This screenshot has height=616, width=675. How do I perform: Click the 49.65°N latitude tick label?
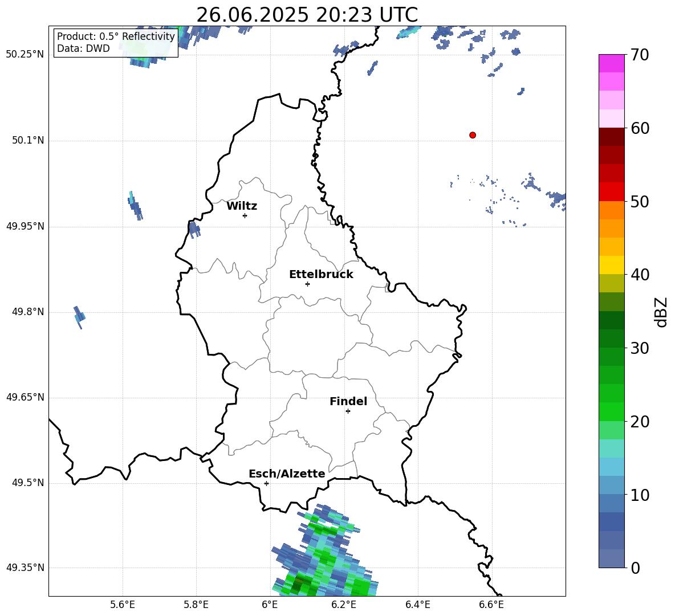pos(25,397)
